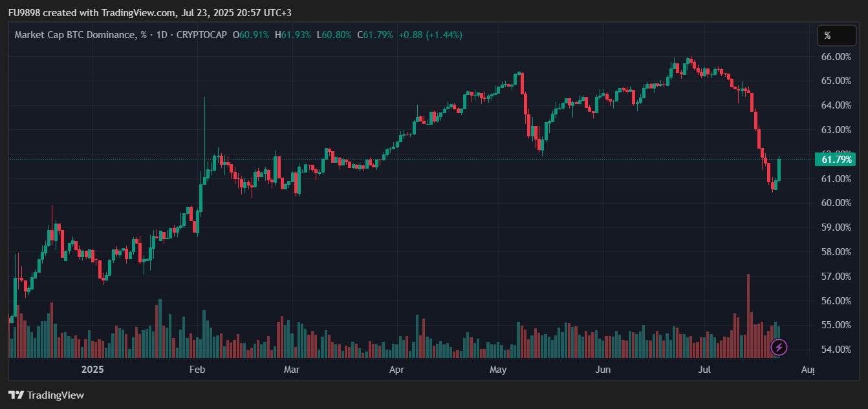
Task: Click the TradingView logo icon at bottom-left
Action: click(x=16, y=395)
